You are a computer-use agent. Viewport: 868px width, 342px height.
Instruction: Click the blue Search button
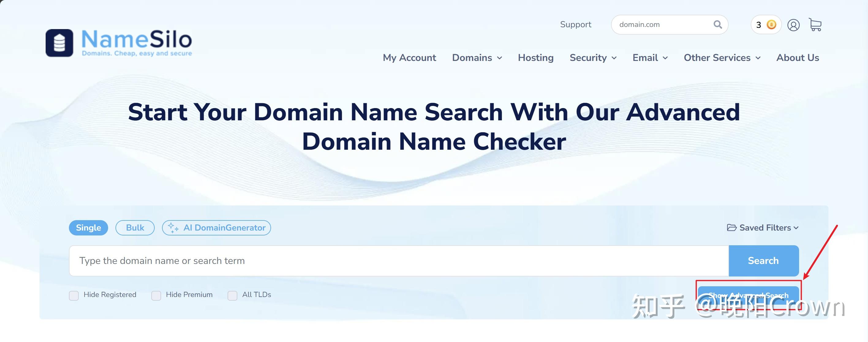coord(764,261)
